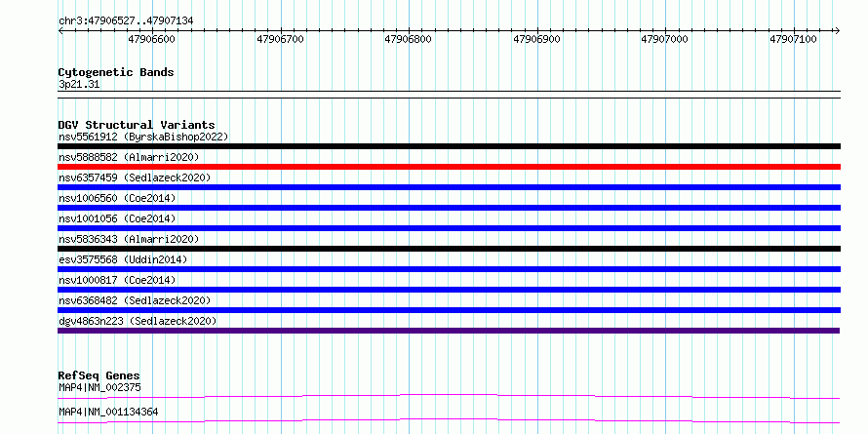The height and width of the screenshot is (434, 868).
Task: Select the magenta MAP4|NM_001134364 transcript line
Action: coord(449,420)
